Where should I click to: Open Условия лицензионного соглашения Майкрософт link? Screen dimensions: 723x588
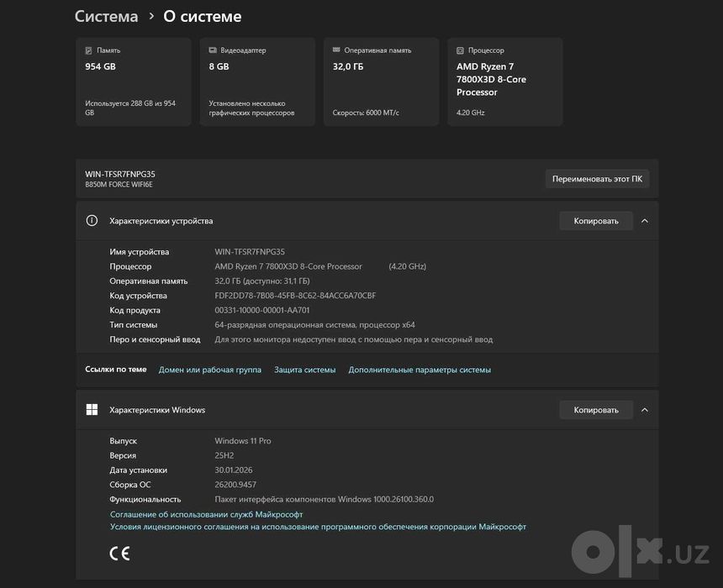318,527
